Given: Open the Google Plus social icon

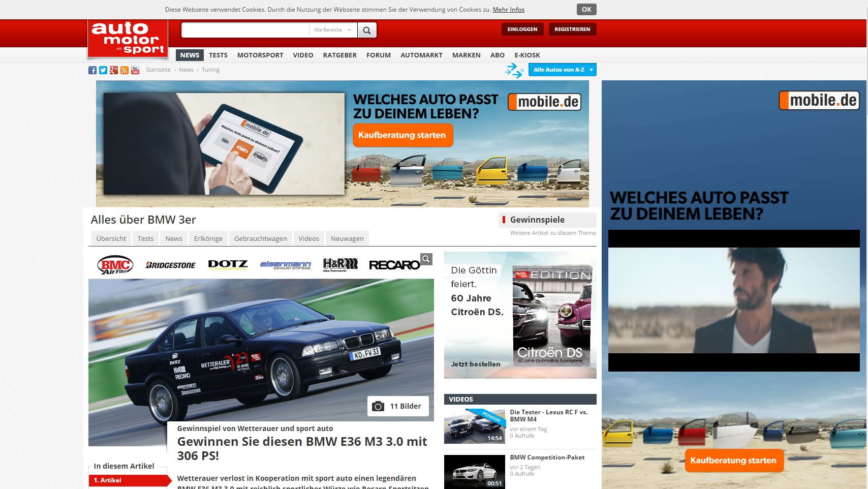Looking at the screenshot, I should [114, 70].
